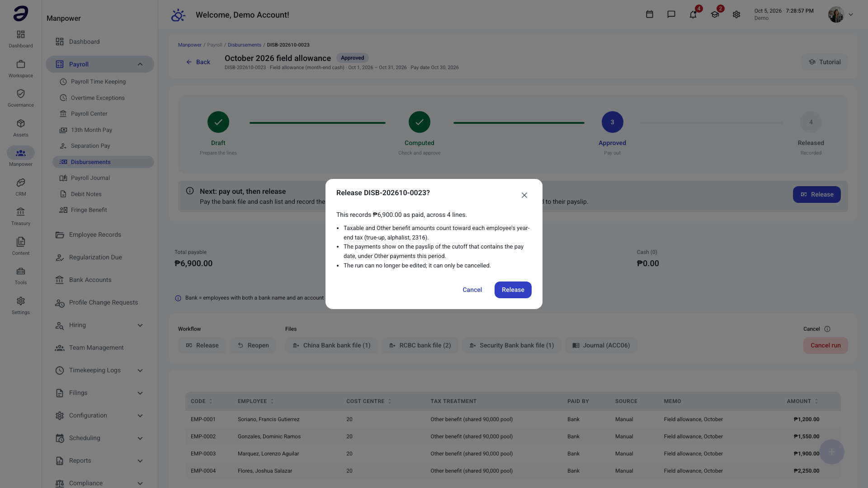Open Workspace in the left rail
This screenshot has width=868, height=488.
click(x=21, y=69)
